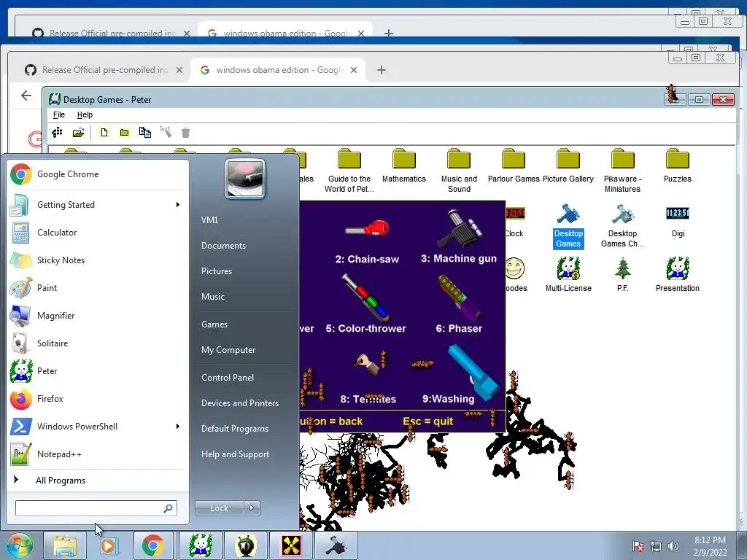Open the Help menu in Desktop Games

click(x=85, y=114)
